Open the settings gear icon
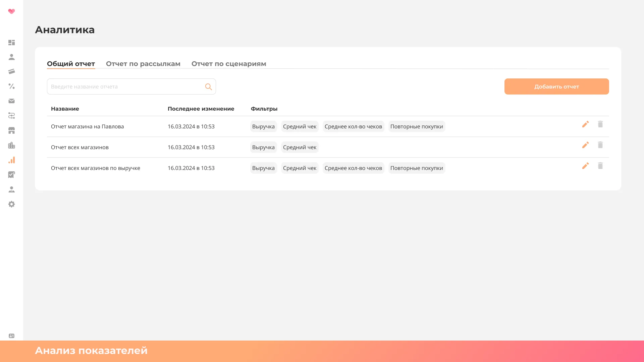The height and width of the screenshot is (362, 644). (11, 204)
